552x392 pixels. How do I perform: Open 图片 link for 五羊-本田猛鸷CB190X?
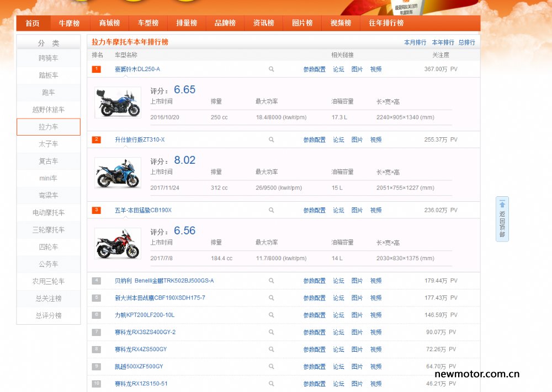click(x=357, y=210)
